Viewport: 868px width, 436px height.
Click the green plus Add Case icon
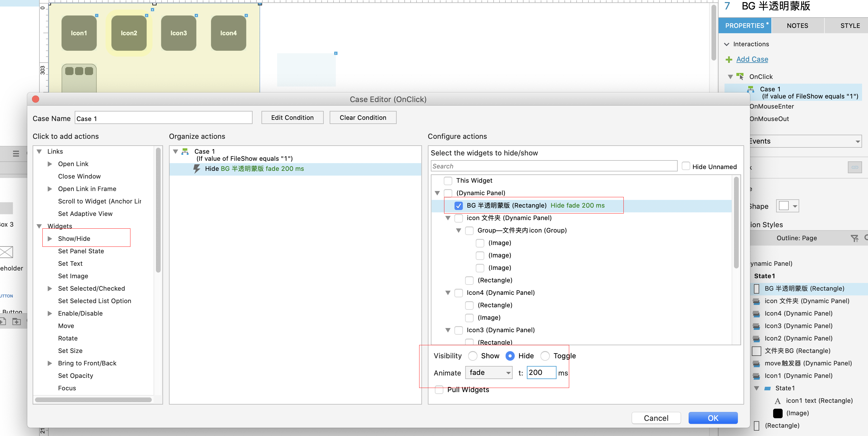point(729,60)
